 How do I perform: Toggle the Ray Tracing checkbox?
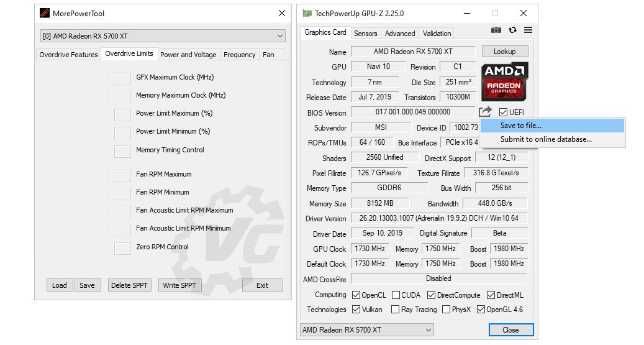pos(396,310)
